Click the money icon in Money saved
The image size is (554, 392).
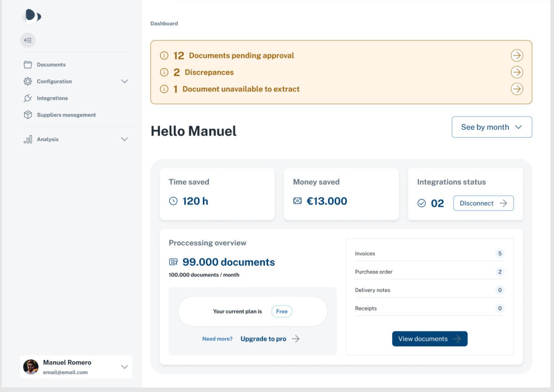[297, 201]
